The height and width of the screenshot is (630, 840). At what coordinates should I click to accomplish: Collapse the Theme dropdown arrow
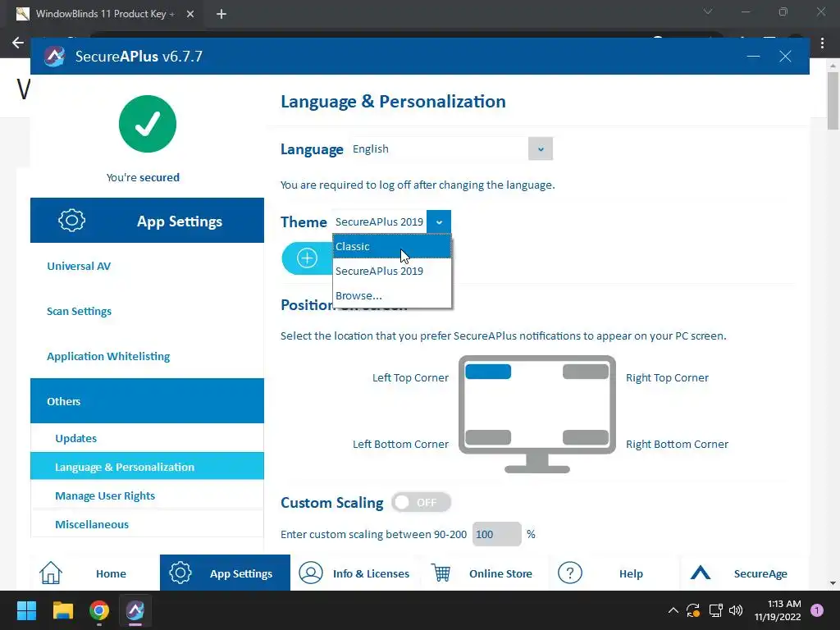439,221
